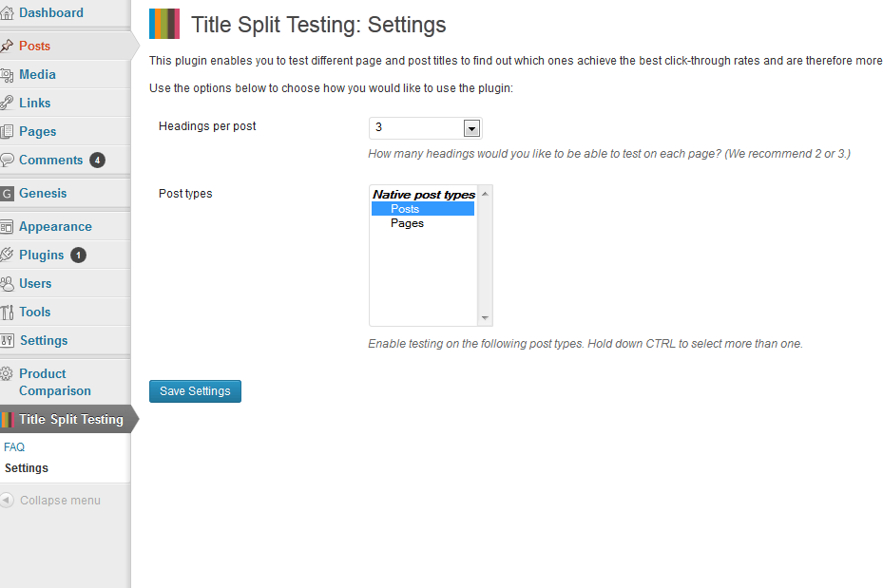Click the Product Comparison gear icon
883x588 pixels.
(x=7, y=373)
